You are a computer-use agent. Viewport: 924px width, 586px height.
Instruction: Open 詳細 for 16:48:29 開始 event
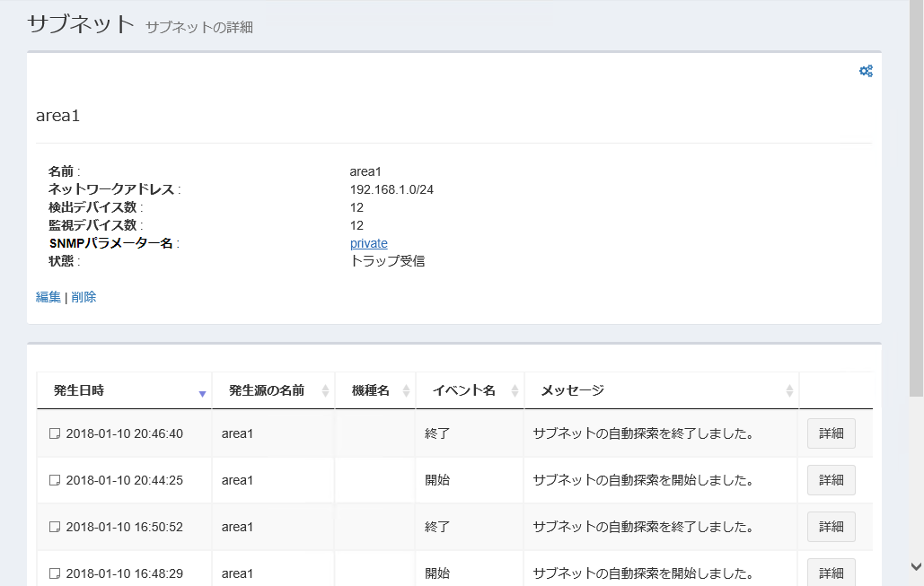(x=831, y=572)
